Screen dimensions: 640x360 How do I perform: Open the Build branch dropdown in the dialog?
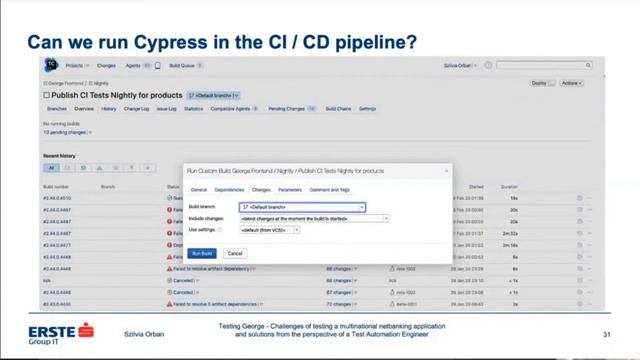coord(302,207)
